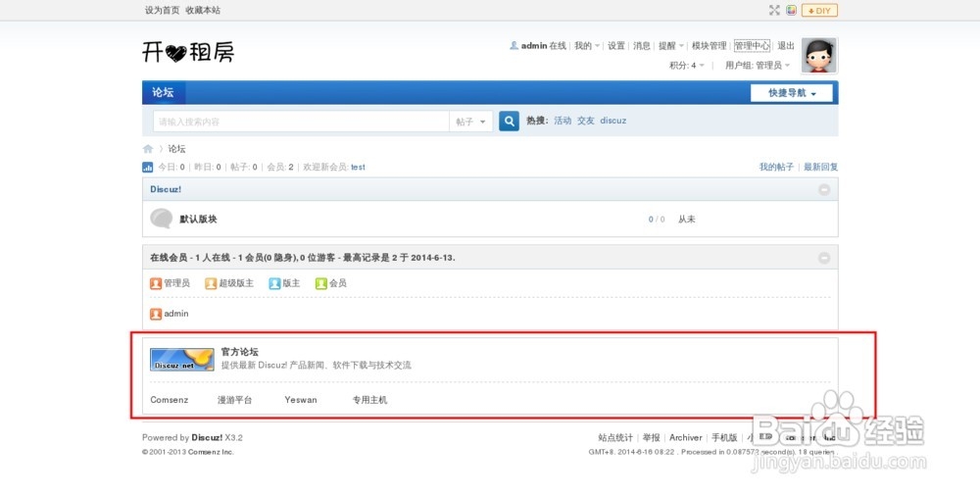
Task: Click the orange DIY button
Action: [819, 10]
